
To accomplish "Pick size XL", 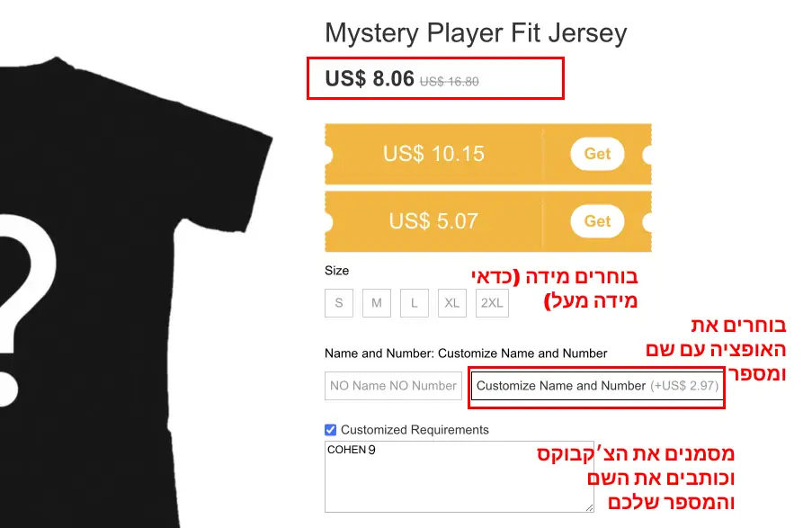I will point(452,302).
